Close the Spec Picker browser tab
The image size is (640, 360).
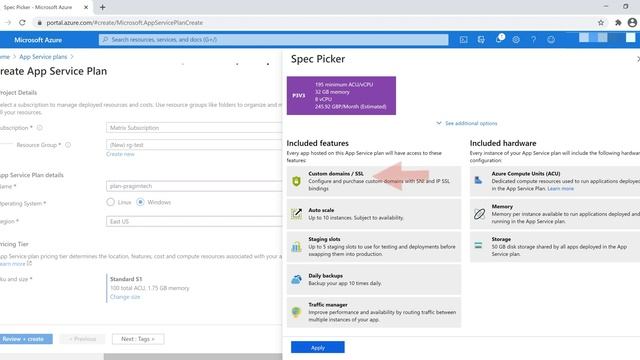click(86, 7)
